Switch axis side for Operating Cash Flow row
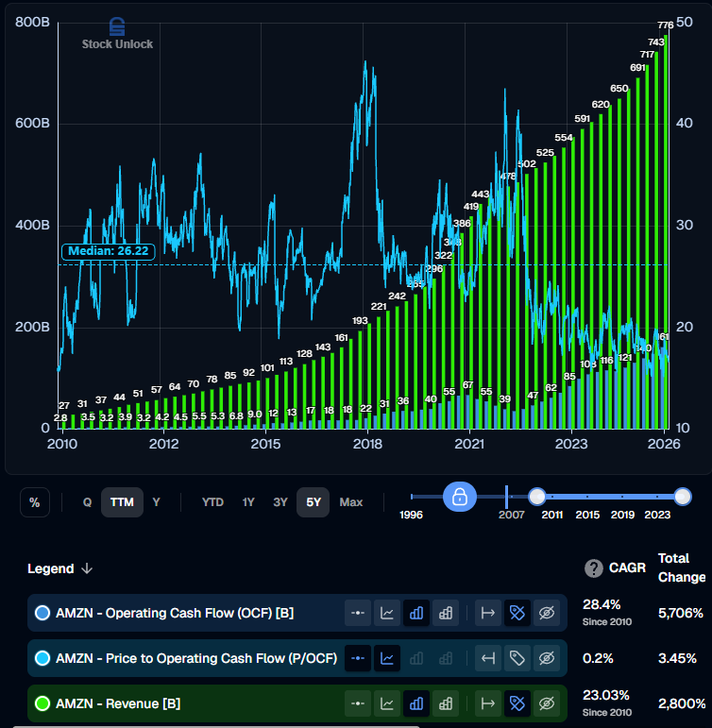The image size is (712, 728). point(487,613)
